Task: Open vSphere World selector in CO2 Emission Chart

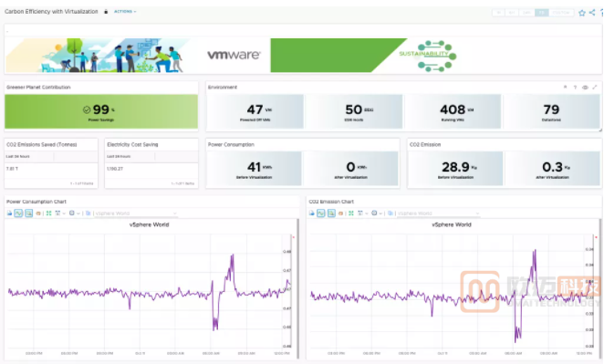Action: click(438, 213)
